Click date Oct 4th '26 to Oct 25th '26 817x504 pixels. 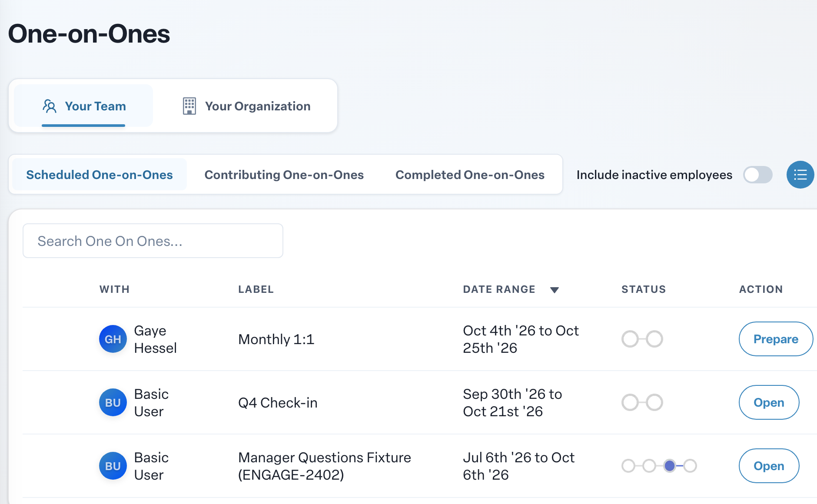pos(521,339)
